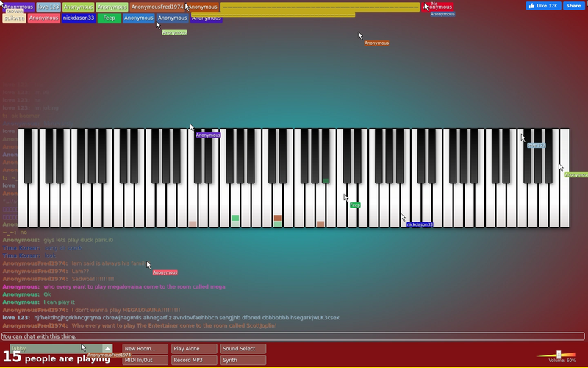Open the Sound Select menu
This screenshot has height=368, width=588.
pos(243,348)
